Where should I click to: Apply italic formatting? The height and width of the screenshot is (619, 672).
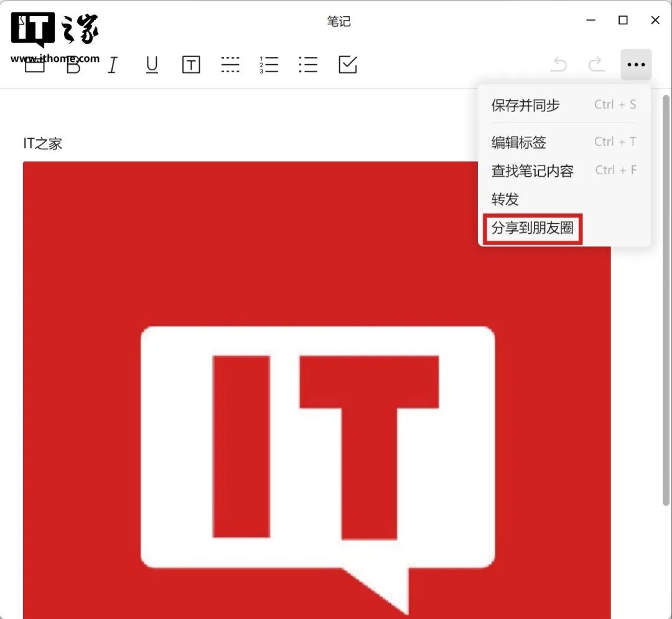[113, 65]
